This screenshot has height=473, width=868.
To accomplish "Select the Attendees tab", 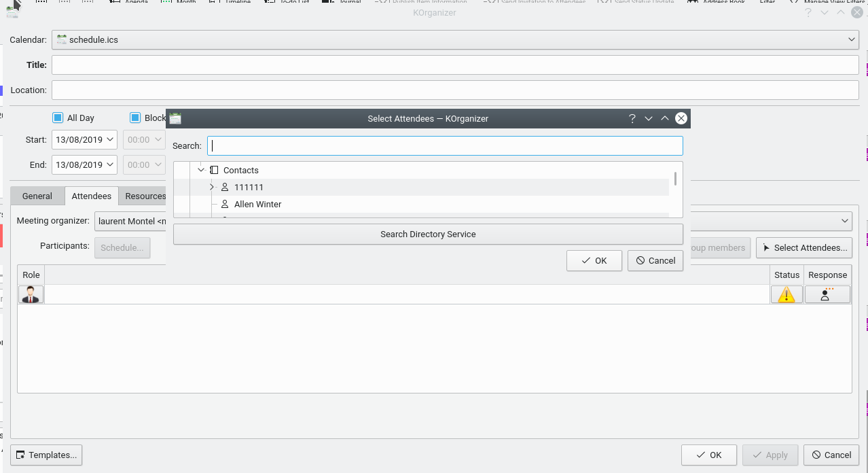I will click(x=92, y=196).
